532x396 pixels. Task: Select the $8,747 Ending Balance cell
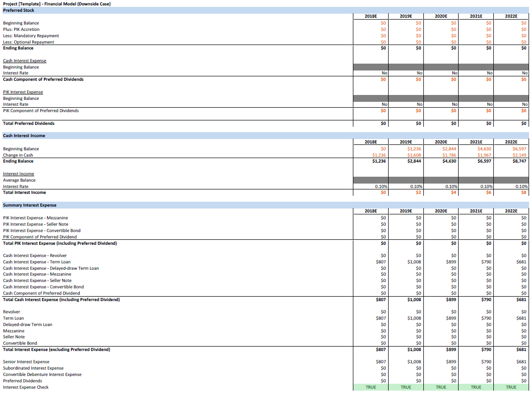(x=518, y=161)
